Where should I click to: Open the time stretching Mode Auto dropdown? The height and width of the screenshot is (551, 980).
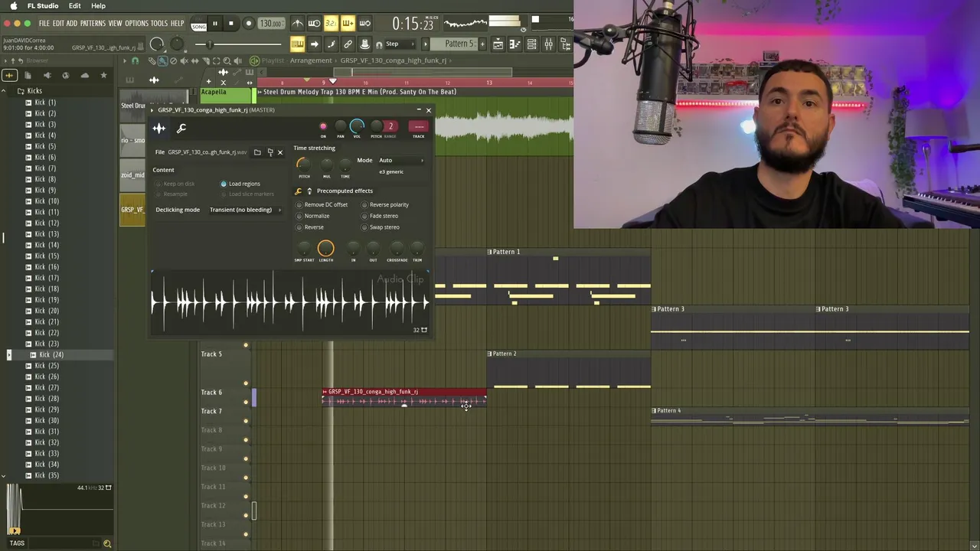click(x=400, y=161)
